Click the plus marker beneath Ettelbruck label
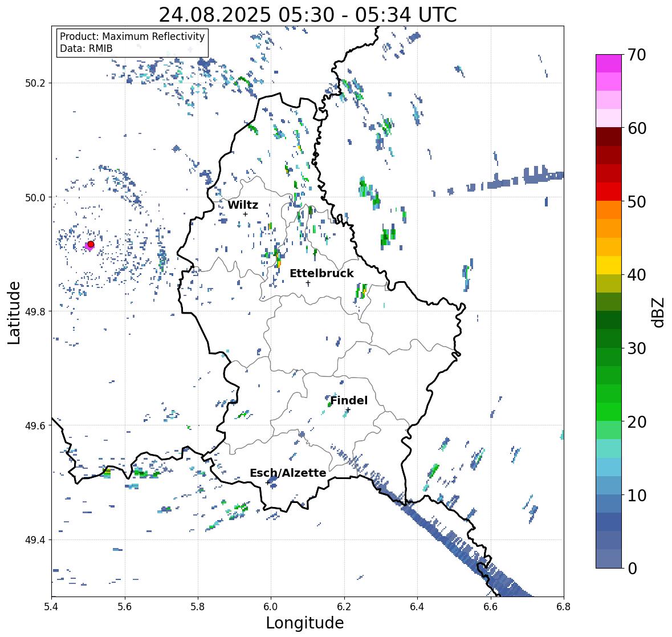Image resolution: width=672 pixels, height=637 pixels. tap(308, 283)
